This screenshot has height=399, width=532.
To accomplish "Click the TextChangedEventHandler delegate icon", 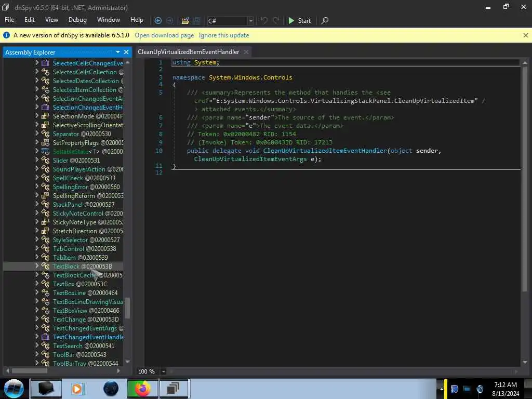I will point(45,337).
